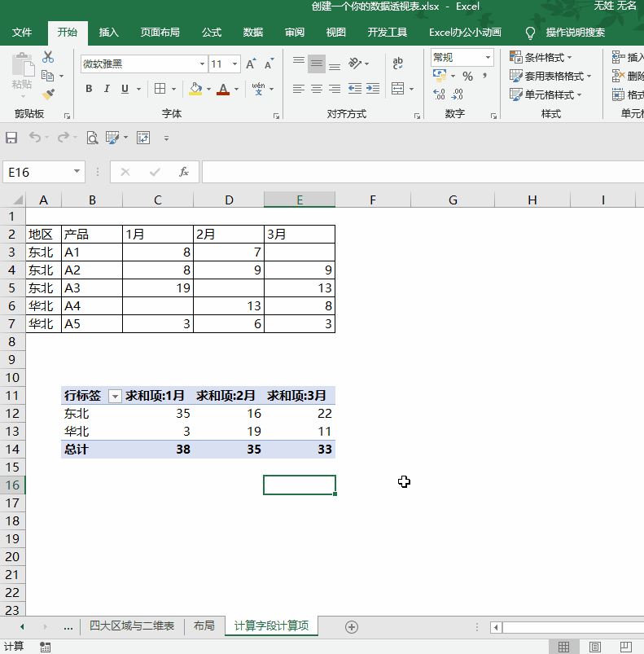Viewport: 644px width, 654px height.
Task: Align text left
Action: [299, 89]
